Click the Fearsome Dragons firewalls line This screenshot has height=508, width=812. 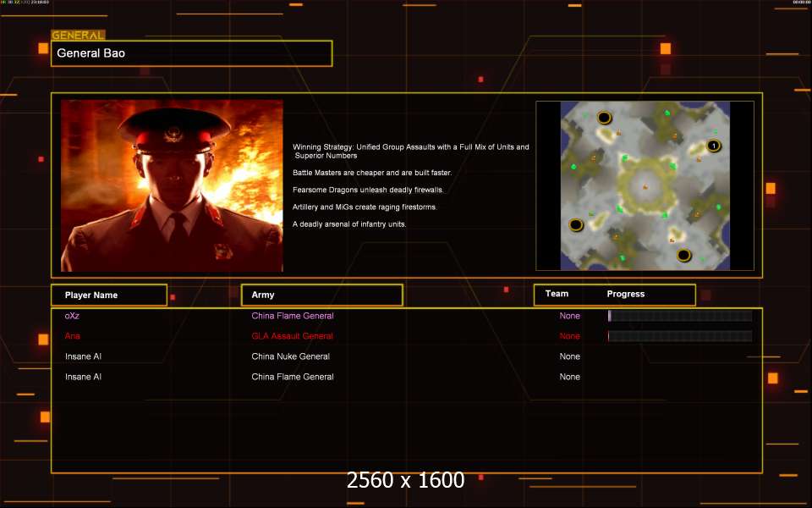368,190
